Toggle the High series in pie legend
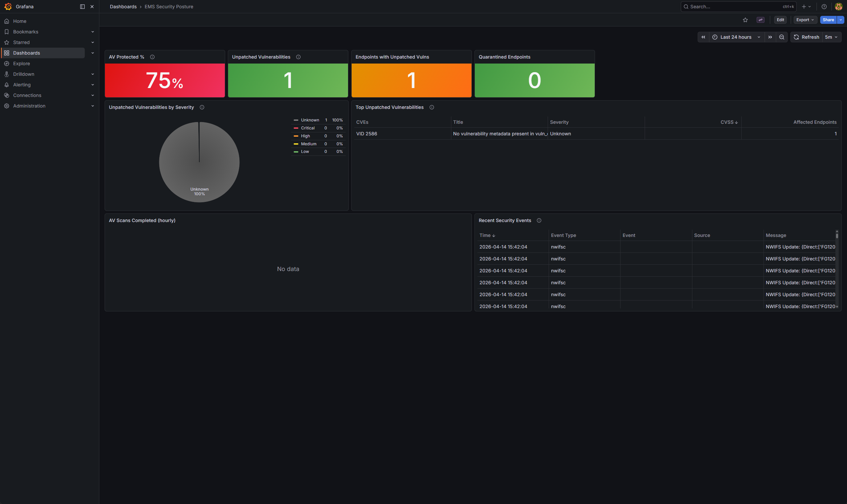The height and width of the screenshot is (504, 847). (x=305, y=136)
